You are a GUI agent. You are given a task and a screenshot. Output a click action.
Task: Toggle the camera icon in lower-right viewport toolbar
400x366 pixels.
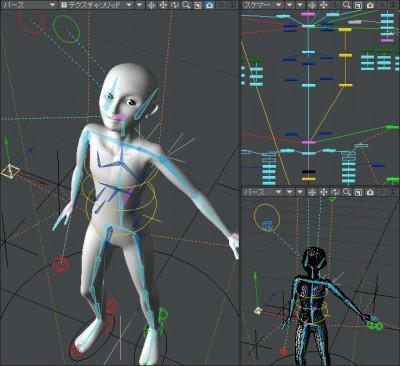pyautogui.click(x=370, y=192)
